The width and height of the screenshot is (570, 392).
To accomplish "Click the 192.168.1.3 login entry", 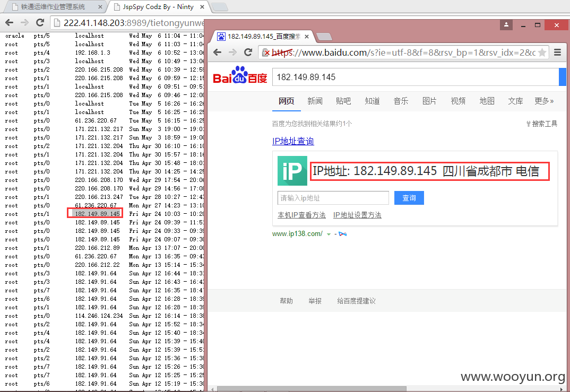I will click(93, 53).
